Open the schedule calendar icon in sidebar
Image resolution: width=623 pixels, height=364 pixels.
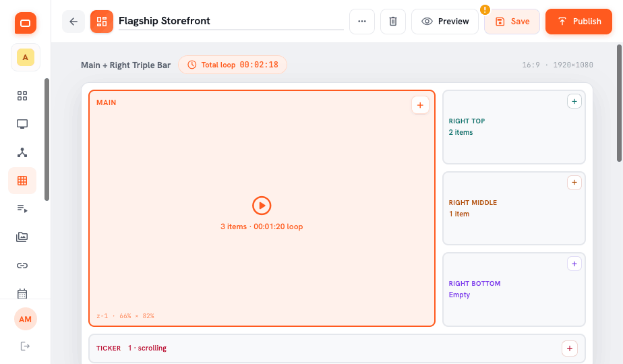tap(22, 294)
